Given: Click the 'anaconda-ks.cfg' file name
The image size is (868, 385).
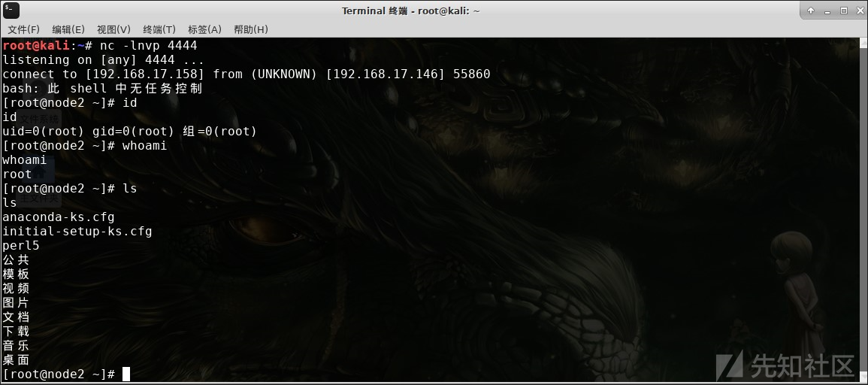Looking at the screenshot, I should coord(59,217).
